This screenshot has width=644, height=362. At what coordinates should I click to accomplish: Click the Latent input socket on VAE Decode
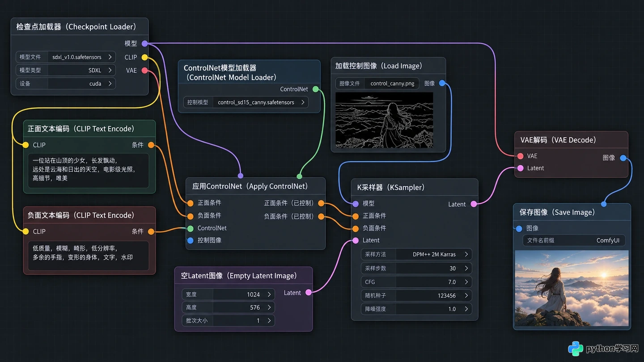tap(520, 168)
